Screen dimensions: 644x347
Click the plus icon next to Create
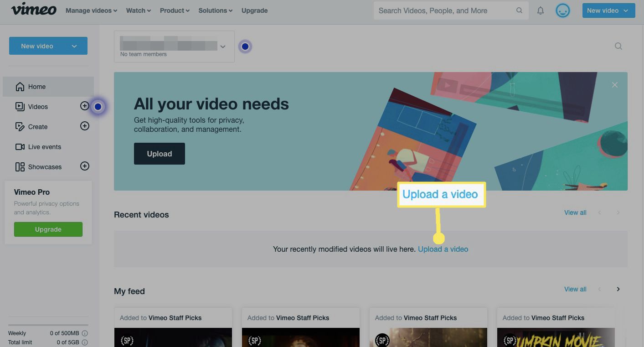(x=85, y=126)
